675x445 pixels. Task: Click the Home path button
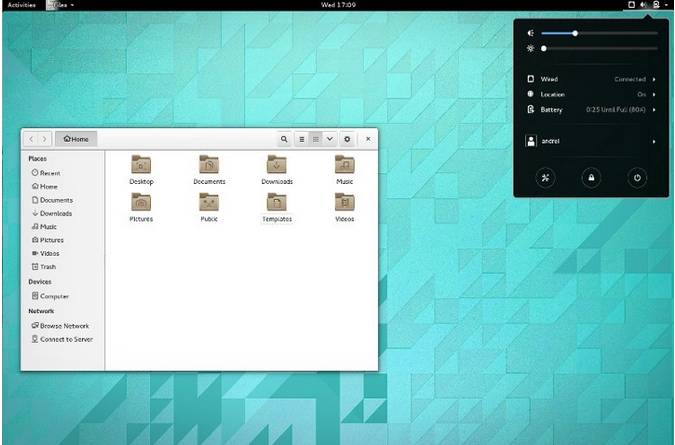76,139
